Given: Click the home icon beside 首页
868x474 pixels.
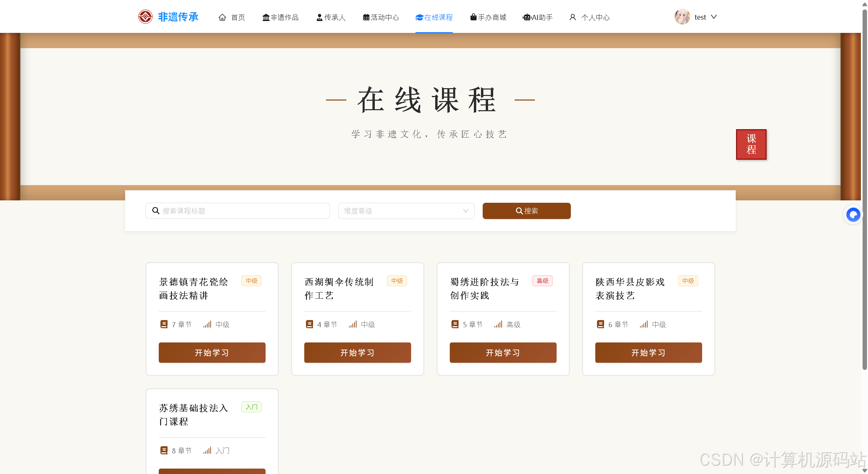Looking at the screenshot, I should click(222, 17).
